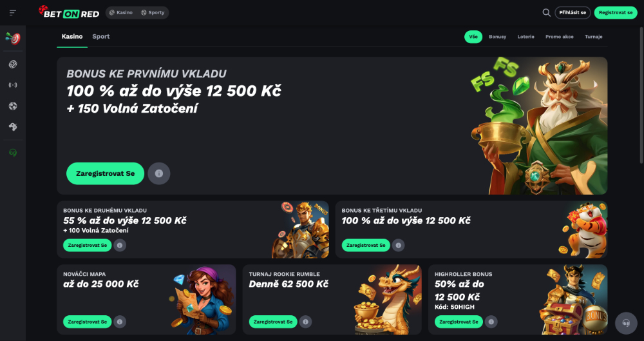
Task: Open the dartboard promotions sidebar icon
Action: point(13,38)
